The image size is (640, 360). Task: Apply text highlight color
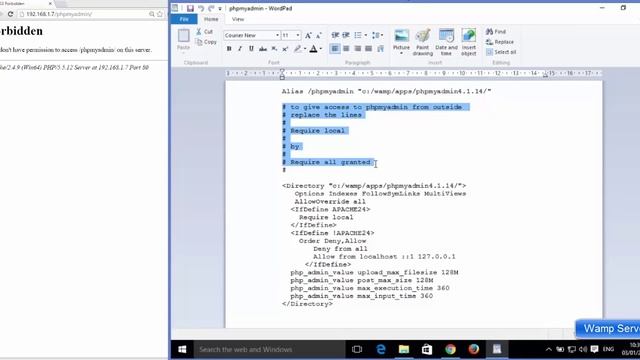tap(298, 49)
